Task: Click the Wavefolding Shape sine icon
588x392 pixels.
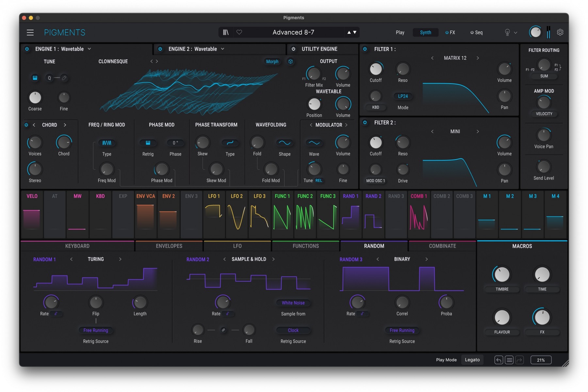Action: (x=285, y=143)
